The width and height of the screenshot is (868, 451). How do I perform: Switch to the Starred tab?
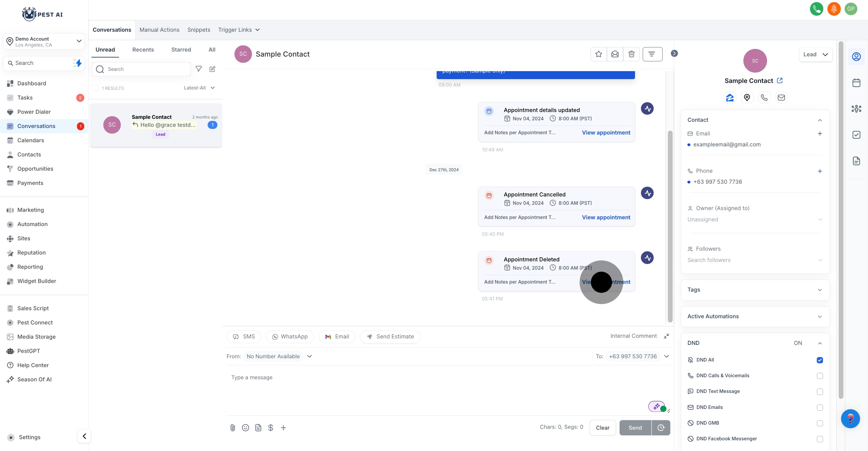(181, 49)
